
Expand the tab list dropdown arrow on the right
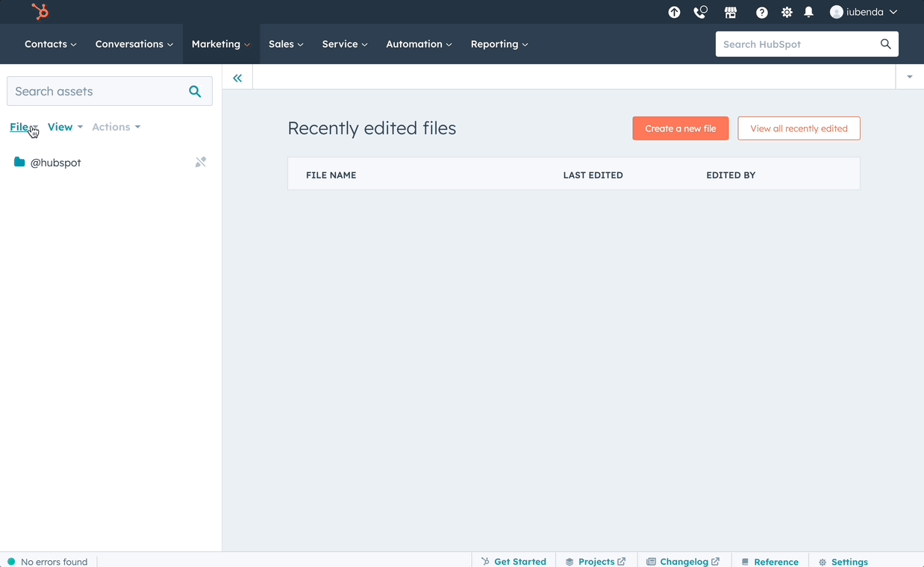pyautogui.click(x=909, y=77)
